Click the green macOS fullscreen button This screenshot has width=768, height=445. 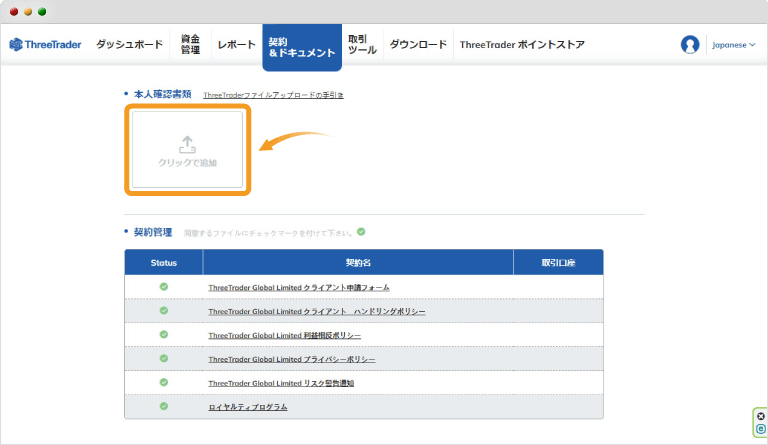tap(42, 11)
